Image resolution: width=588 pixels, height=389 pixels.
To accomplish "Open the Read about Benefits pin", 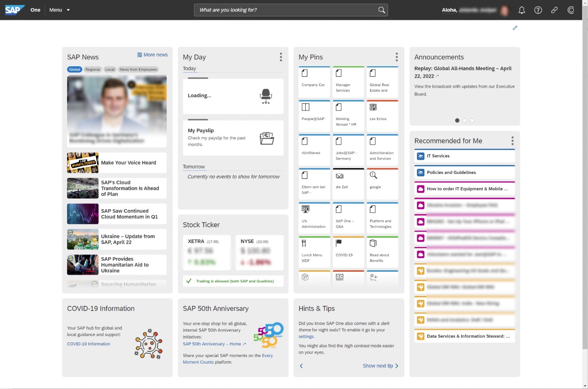I will [382, 253].
